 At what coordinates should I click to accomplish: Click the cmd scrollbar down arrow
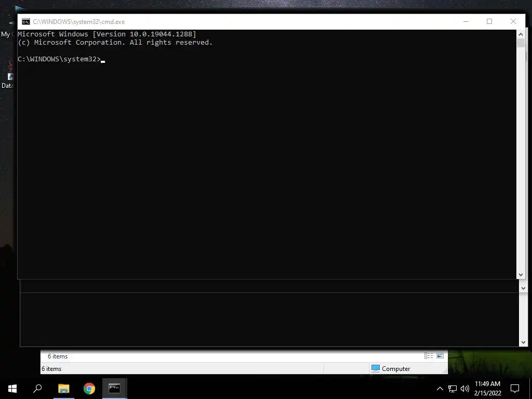coord(521,275)
